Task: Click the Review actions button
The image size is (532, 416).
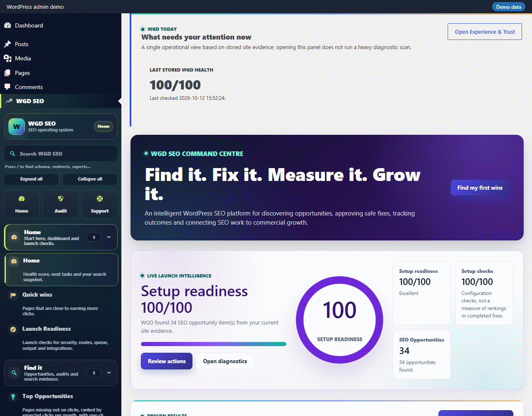Action: pos(167,361)
